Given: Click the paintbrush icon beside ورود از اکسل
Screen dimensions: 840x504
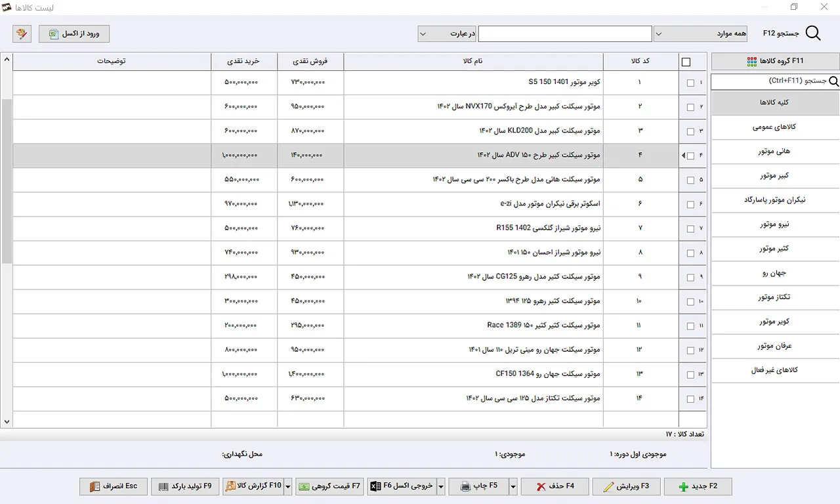Looking at the screenshot, I should [22, 33].
